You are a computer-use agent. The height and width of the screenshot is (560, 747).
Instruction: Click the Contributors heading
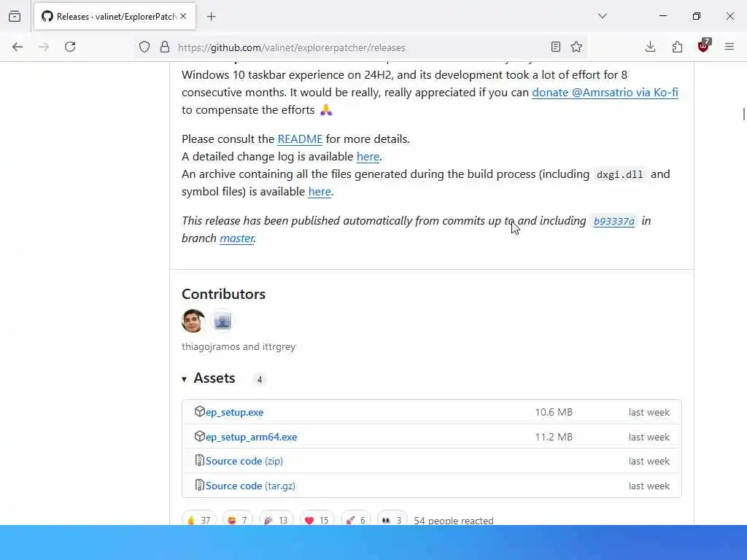(223, 294)
